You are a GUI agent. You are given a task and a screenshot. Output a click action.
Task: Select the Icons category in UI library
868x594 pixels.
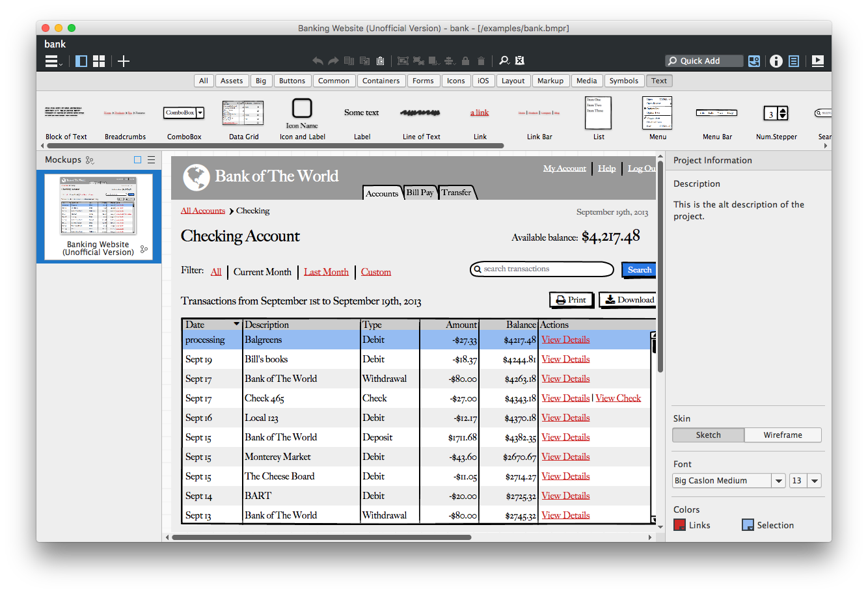point(455,81)
